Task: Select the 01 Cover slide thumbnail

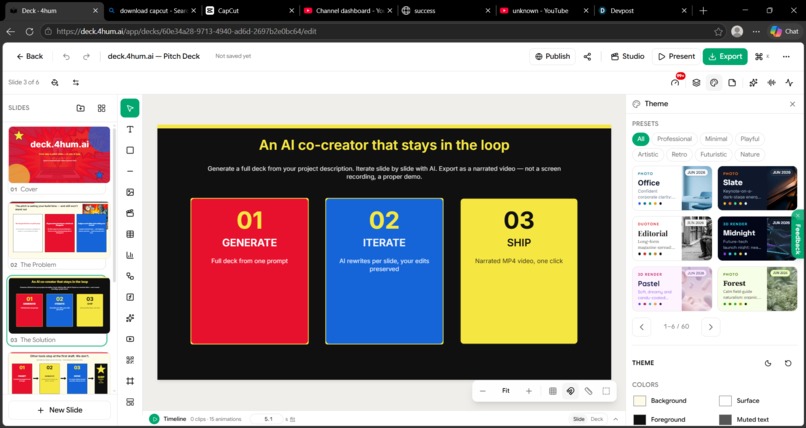Action: 59,155
